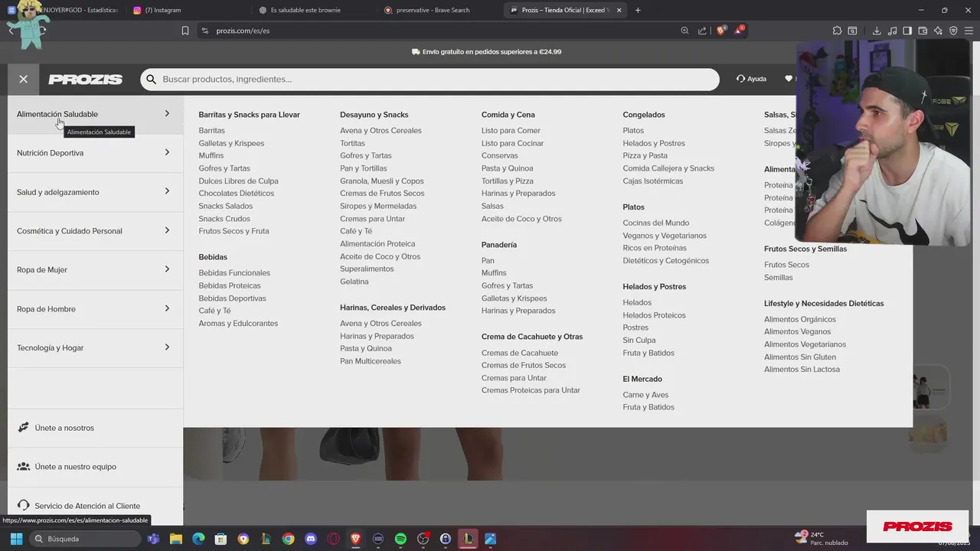980x551 pixels.
Task: Open Alimentos Veganos link
Action: tap(797, 332)
